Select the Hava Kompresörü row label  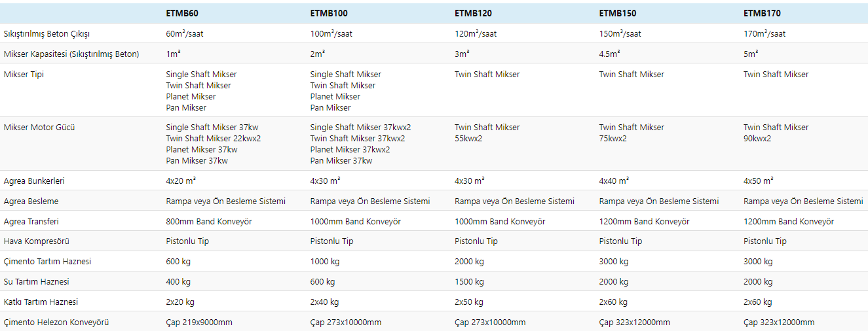click(x=37, y=241)
